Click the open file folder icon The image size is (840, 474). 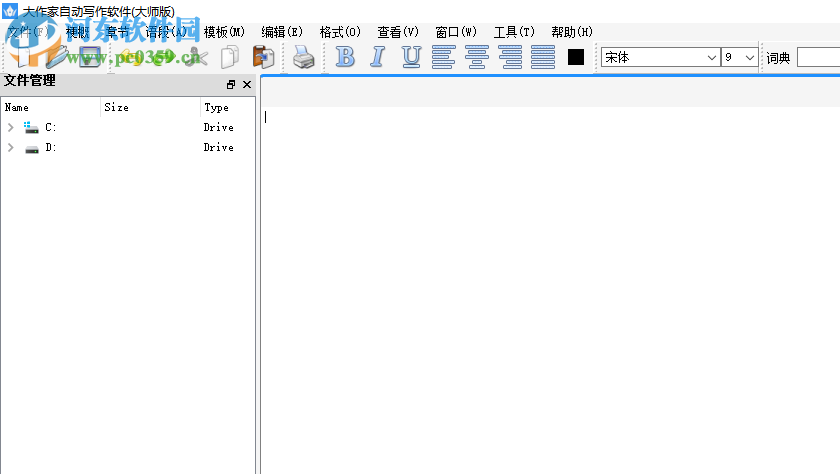(57, 57)
